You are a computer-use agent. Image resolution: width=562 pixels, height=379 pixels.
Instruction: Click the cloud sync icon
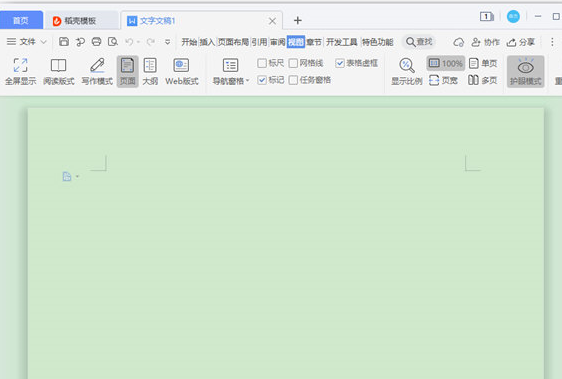coord(458,42)
